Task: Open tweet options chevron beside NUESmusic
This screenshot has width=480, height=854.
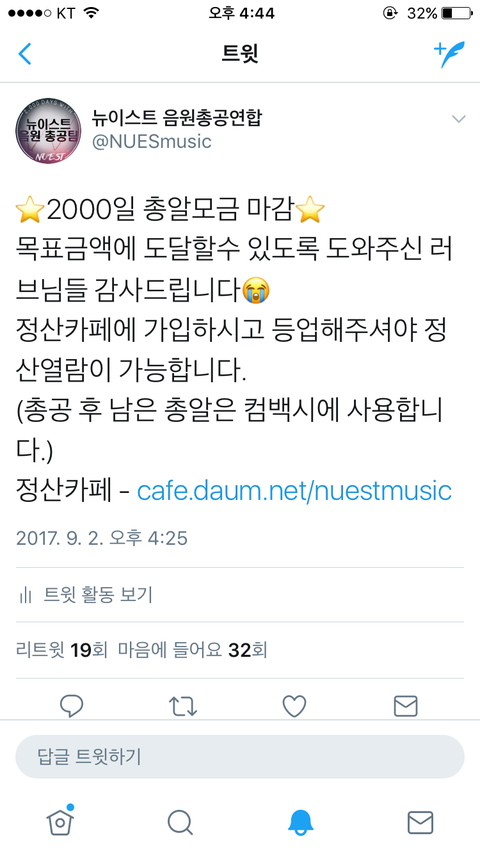Action: click(x=459, y=119)
